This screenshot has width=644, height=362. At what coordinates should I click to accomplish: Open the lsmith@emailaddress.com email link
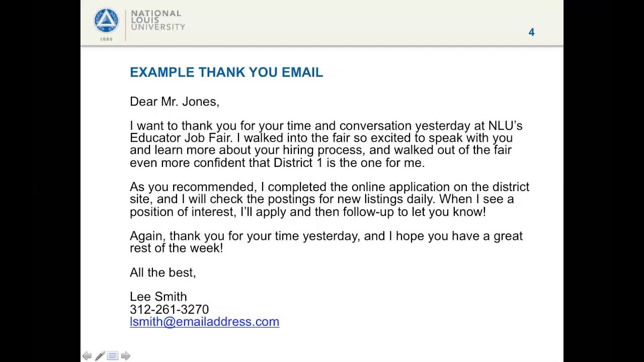[204, 322]
